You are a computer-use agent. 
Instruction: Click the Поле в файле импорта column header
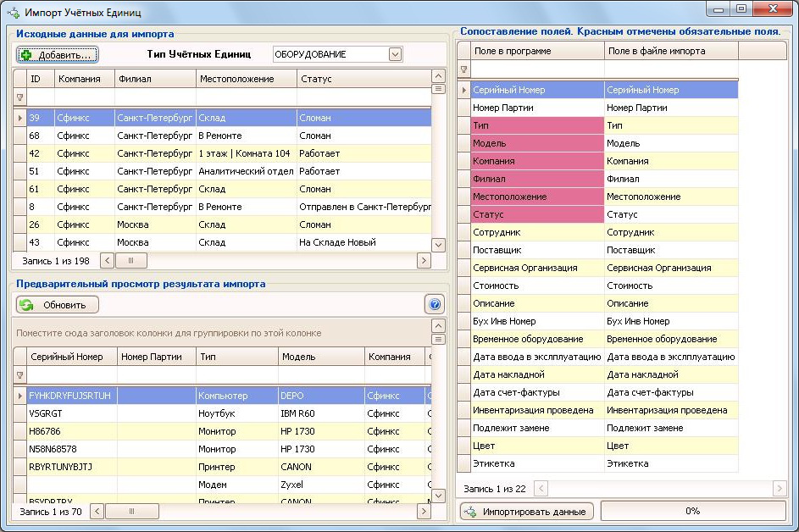[671, 51]
